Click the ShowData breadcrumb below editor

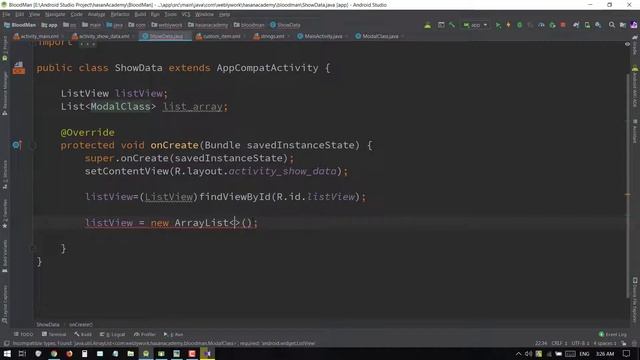(x=48, y=325)
